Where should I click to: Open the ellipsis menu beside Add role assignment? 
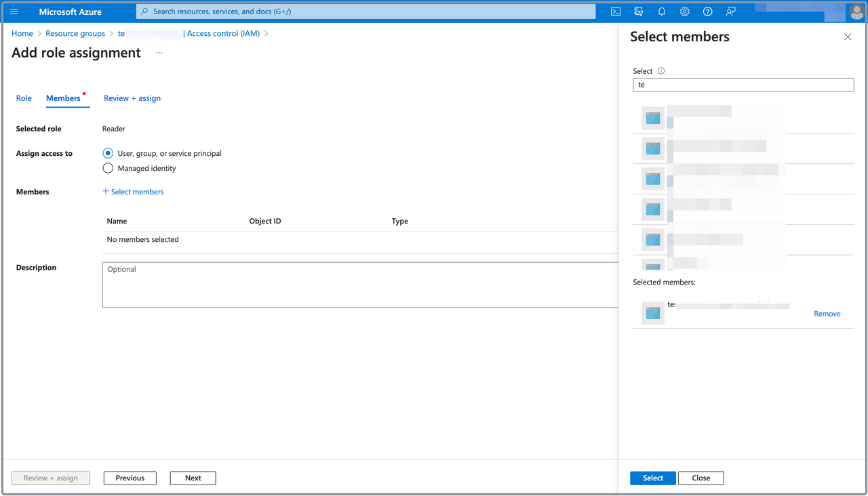point(159,53)
